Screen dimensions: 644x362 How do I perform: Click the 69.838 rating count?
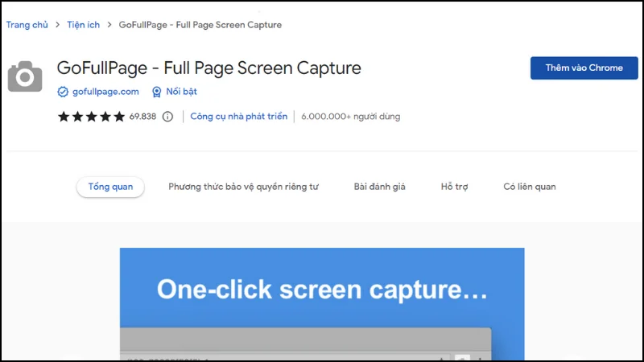click(x=142, y=117)
